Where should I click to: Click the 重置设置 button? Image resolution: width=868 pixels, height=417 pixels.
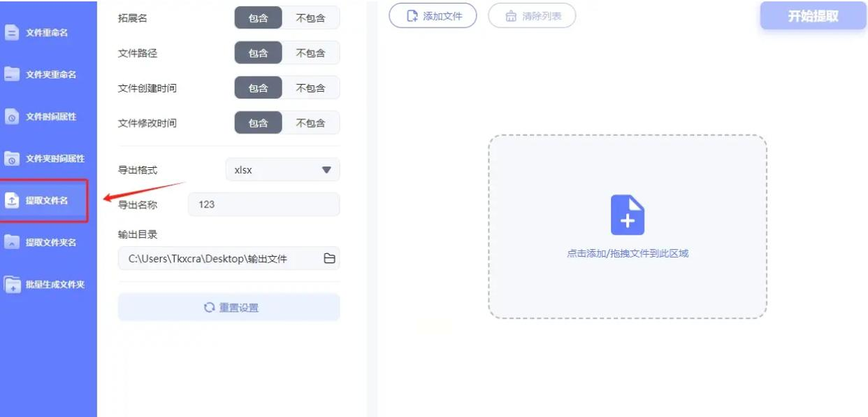click(229, 308)
